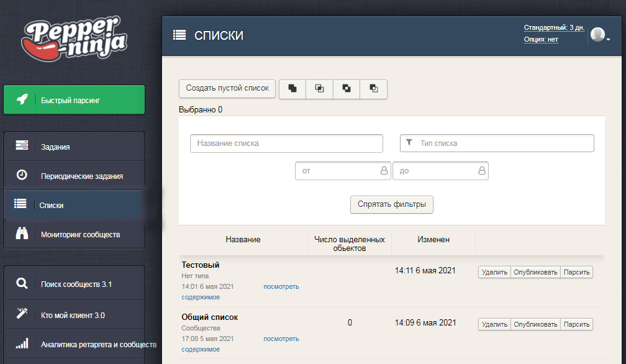Open Периодические задания section
Viewport: 626px width, 364px height.
(x=75, y=176)
